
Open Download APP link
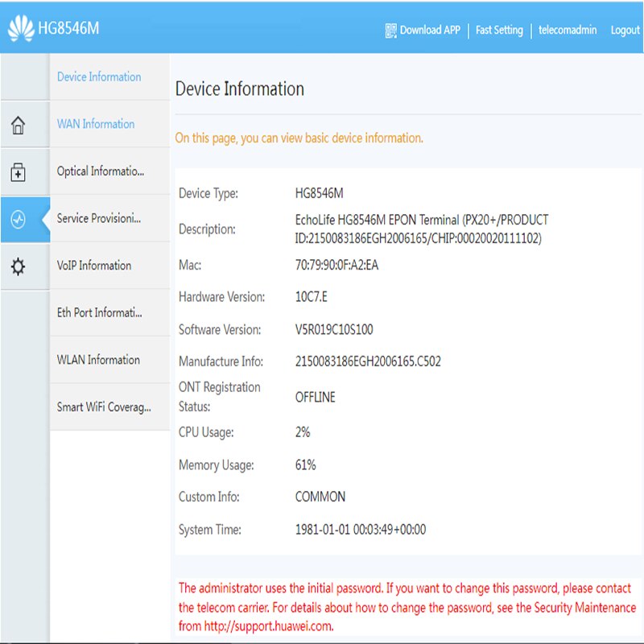430,30
